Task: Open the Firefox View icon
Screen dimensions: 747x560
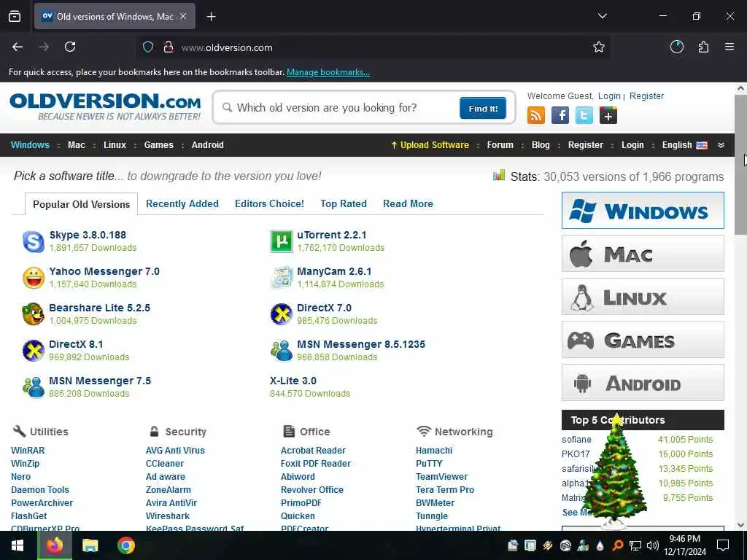Action: tap(15, 17)
